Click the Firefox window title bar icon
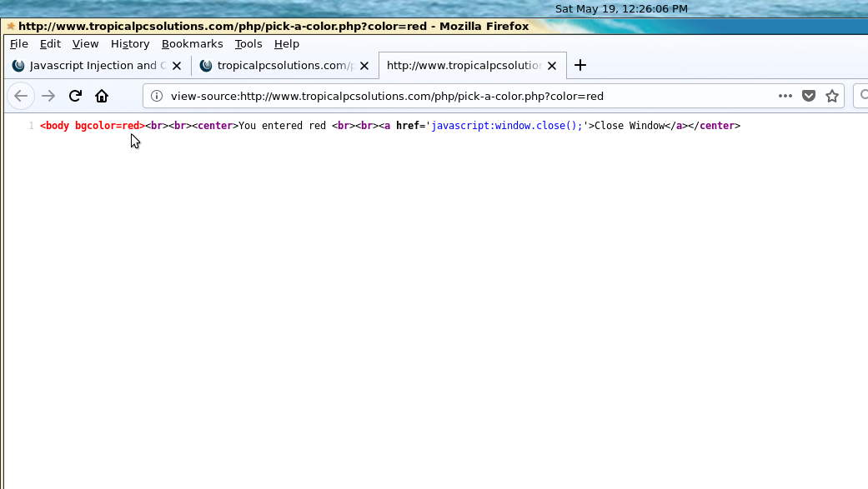Image resolution: width=868 pixels, height=489 pixels. (10, 26)
